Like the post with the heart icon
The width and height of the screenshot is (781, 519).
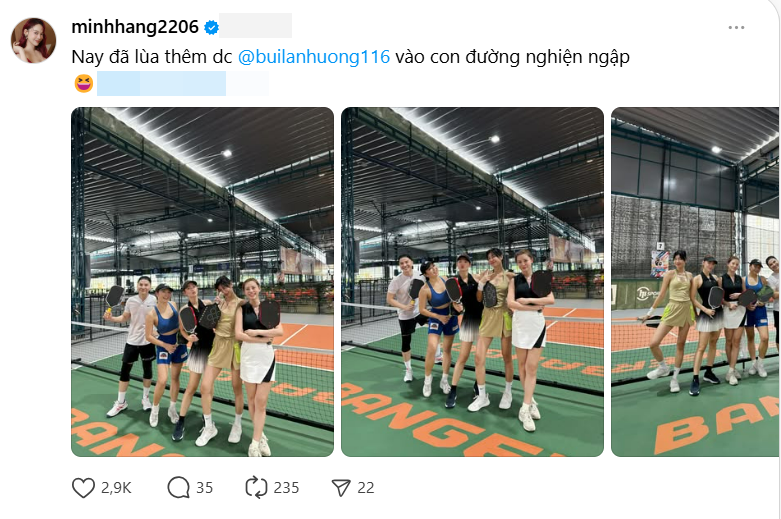point(83,488)
